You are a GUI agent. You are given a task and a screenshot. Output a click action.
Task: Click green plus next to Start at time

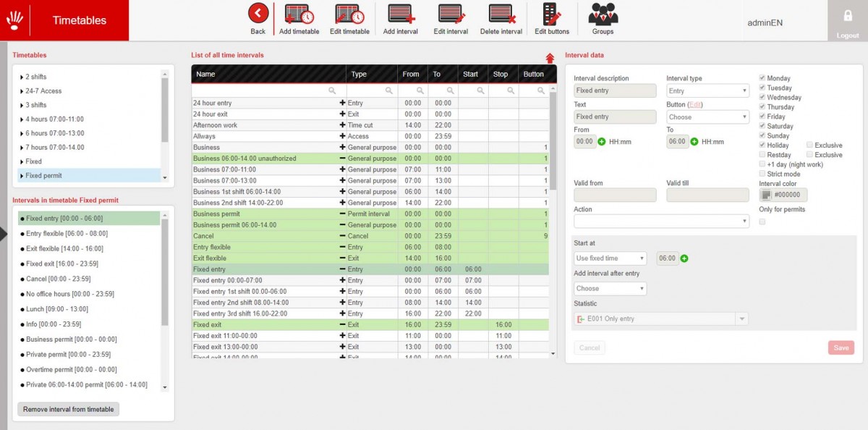(x=684, y=258)
